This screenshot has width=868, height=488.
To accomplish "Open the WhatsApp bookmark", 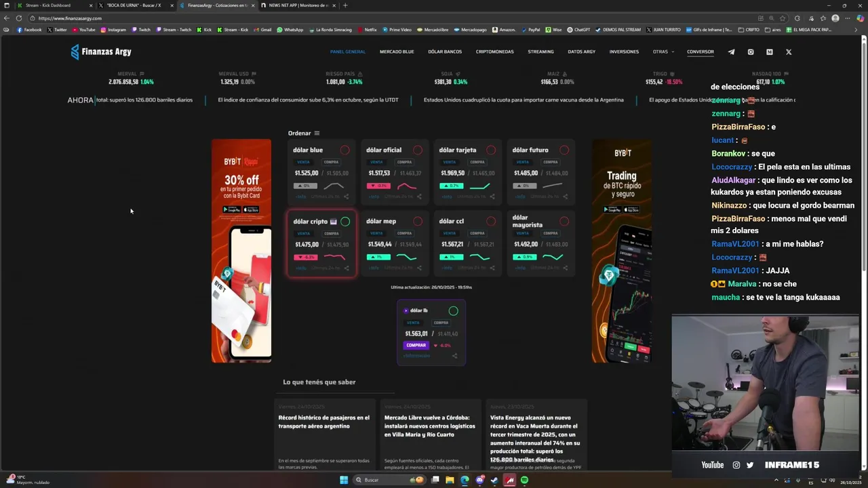I will [290, 30].
